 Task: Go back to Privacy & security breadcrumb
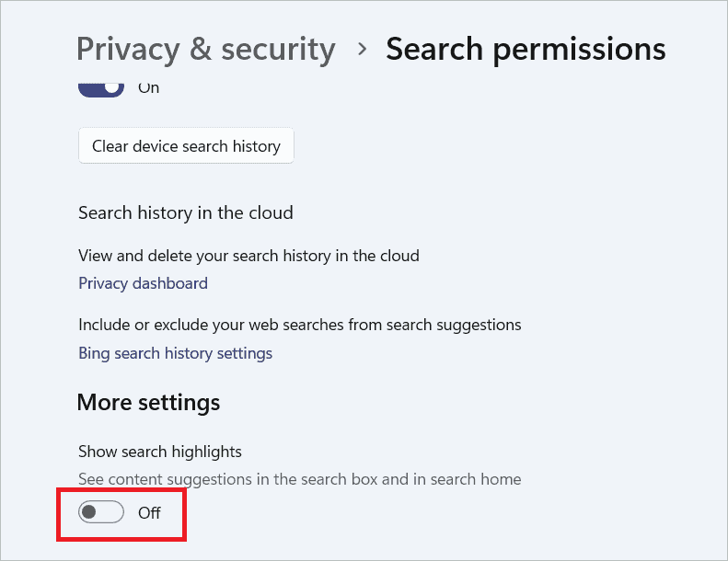point(205,49)
